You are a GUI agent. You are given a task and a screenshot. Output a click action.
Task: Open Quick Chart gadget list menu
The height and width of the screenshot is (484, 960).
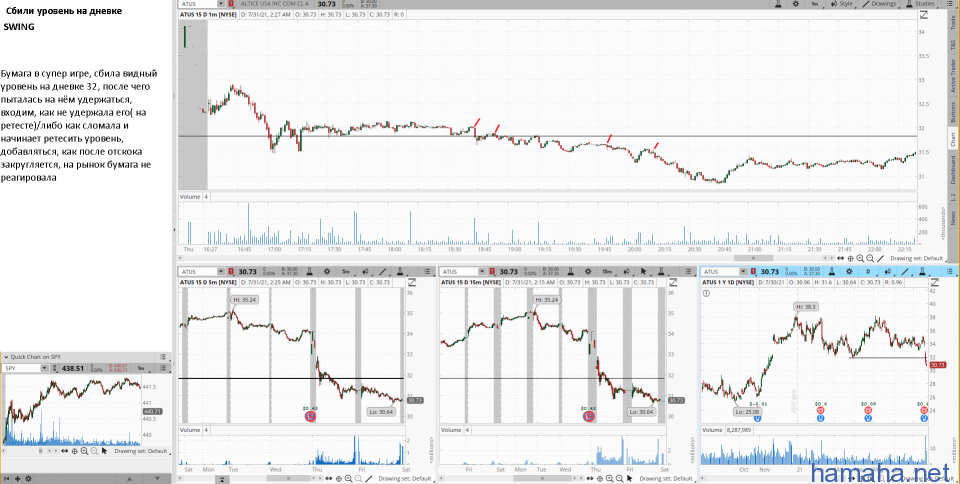(163, 357)
